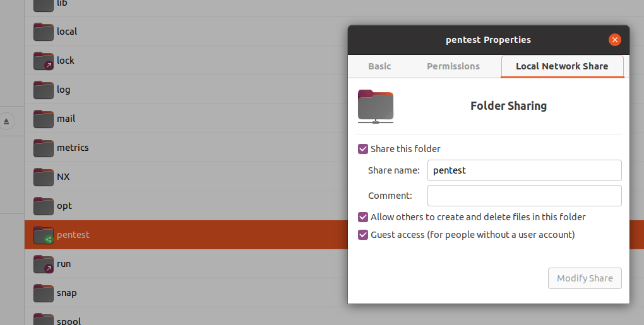This screenshot has height=325, width=644.
Task: Click into the Share name field
Action: [x=525, y=170]
